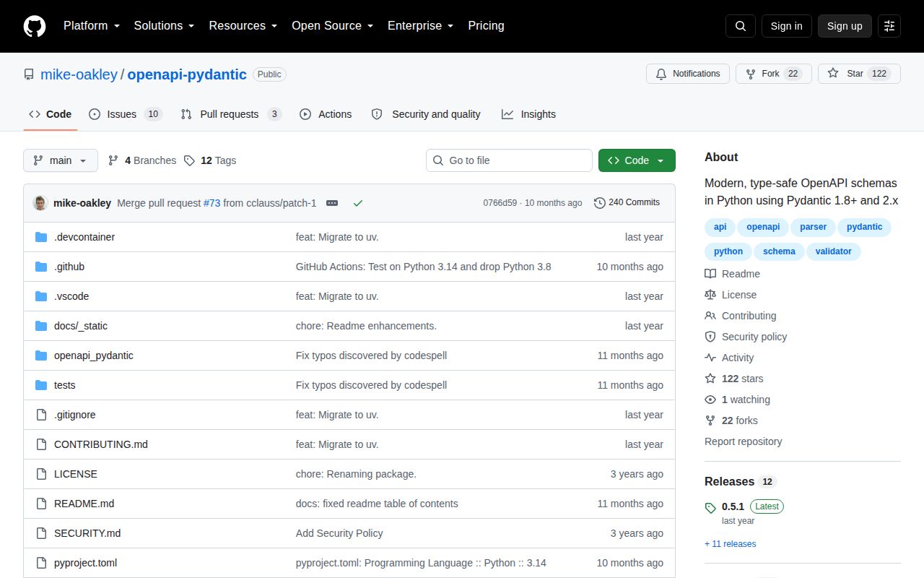924x578 pixels.
Task: Click the shield icon beside Security policy
Action: pos(710,337)
